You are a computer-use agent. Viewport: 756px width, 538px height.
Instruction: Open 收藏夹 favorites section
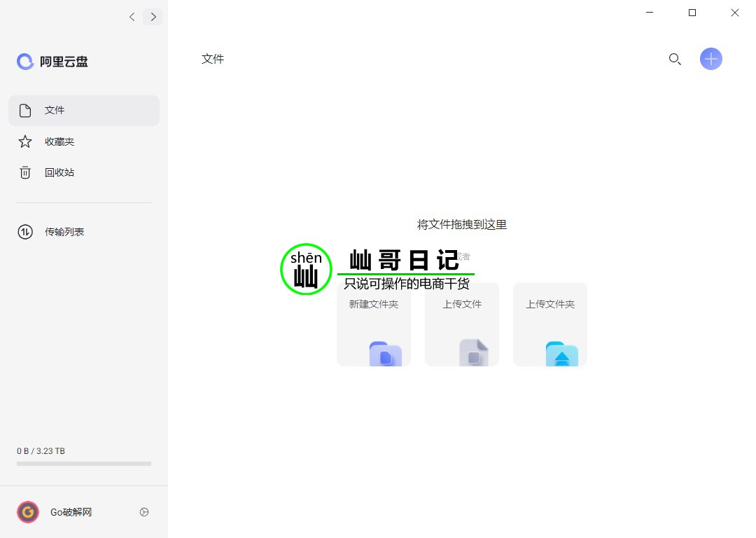(84, 142)
